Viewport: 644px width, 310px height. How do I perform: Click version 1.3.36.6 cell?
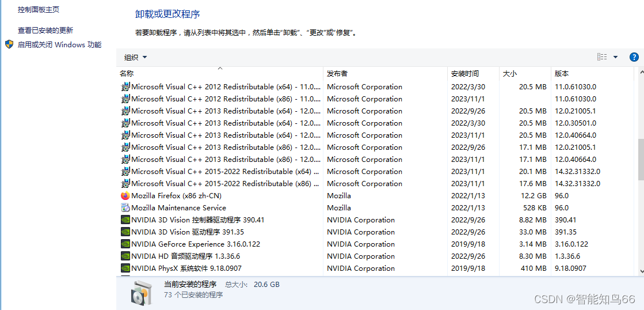[567, 256]
